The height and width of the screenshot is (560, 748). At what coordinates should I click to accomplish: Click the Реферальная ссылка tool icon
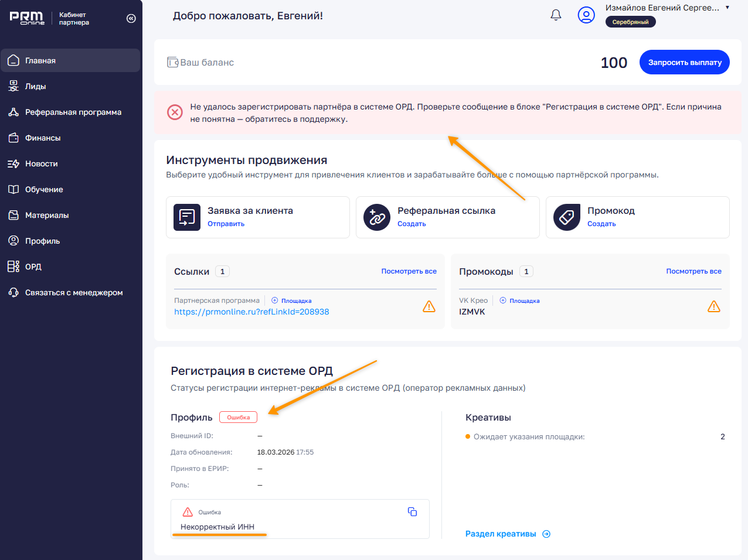(x=377, y=217)
